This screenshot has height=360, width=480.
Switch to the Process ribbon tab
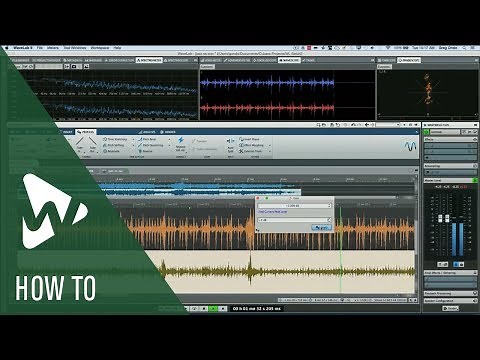pos(86,132)
